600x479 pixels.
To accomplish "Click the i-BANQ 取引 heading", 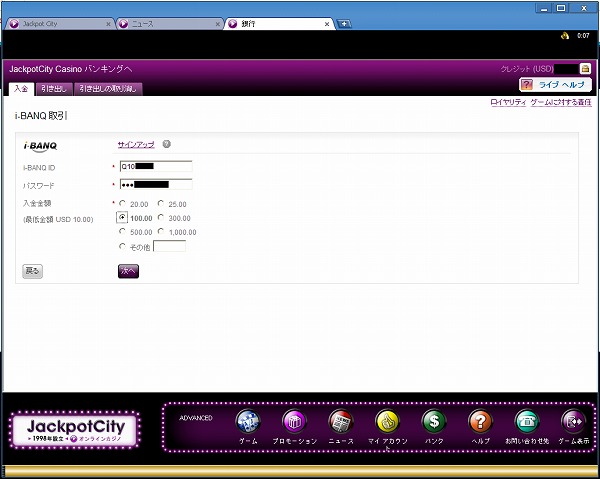I will [x=41, y=116].
